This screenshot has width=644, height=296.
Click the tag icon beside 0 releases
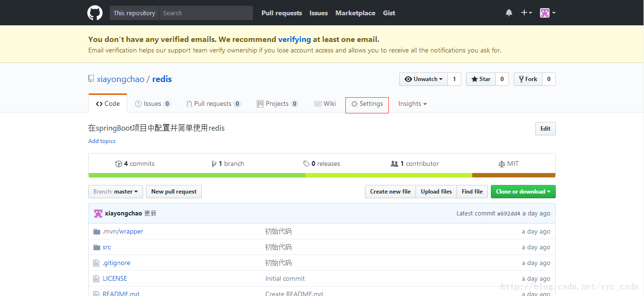306,163
